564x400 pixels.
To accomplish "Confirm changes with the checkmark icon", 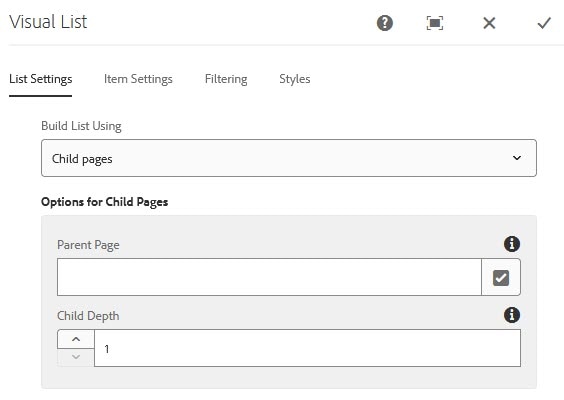I will [x=544, y=23].
